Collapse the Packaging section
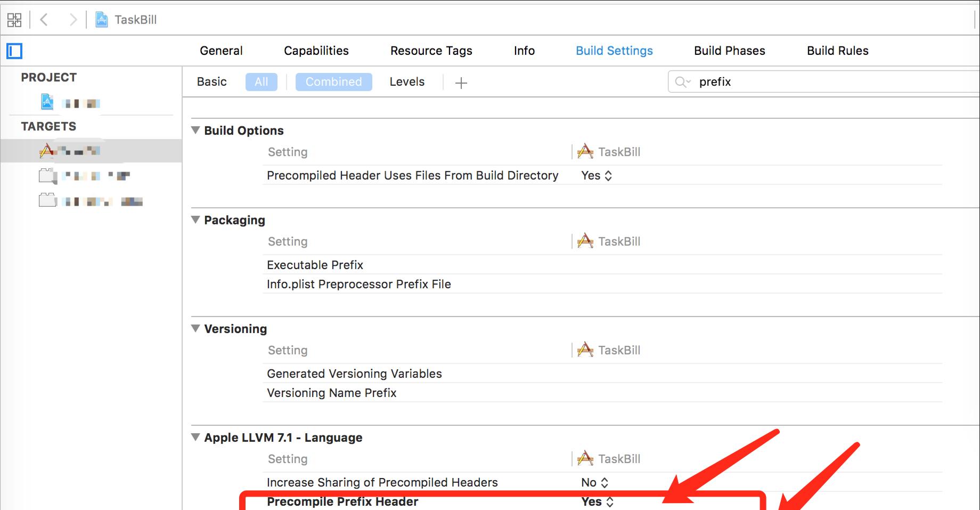The height and width of the screenshot is (510, 980). [x=195, y=220]
